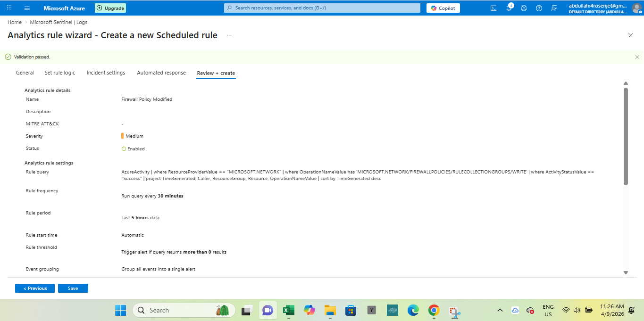Open the more options ellipsis beside title
The width and height of the screenshot is (644, 321).
click(x=229, y=35)
